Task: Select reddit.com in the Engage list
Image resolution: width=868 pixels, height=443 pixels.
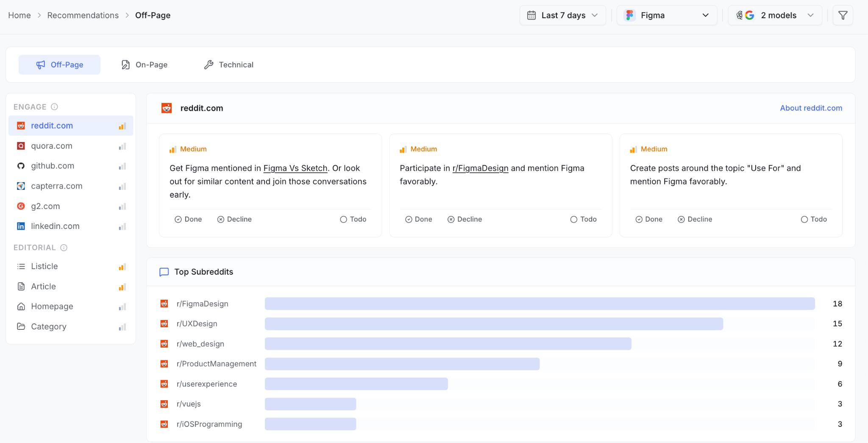Action: [x=71, y=125]
